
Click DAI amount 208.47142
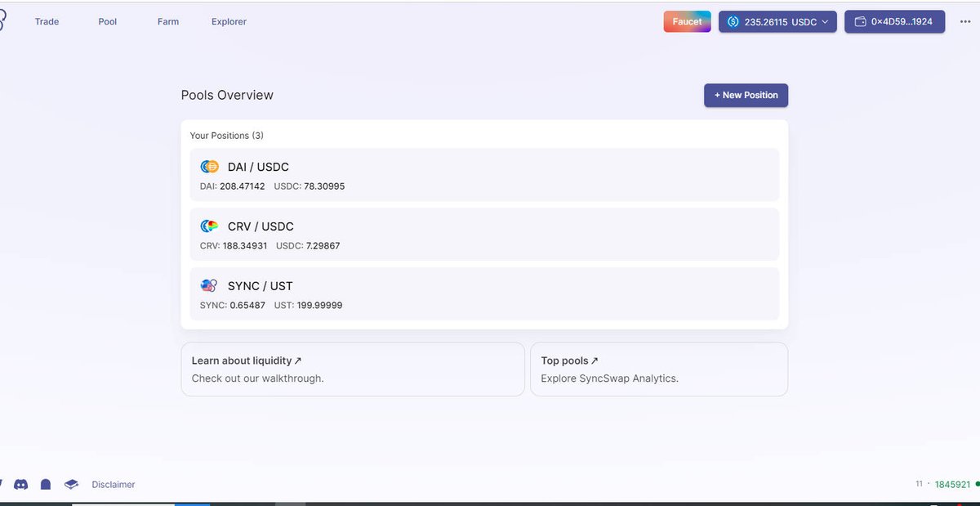tap(243, 186)
